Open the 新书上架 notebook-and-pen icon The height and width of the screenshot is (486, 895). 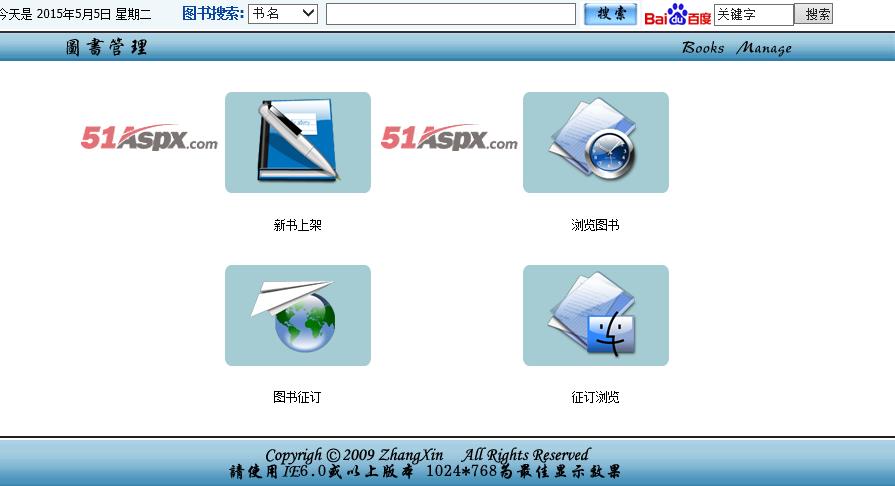click(x=298, y=142)
